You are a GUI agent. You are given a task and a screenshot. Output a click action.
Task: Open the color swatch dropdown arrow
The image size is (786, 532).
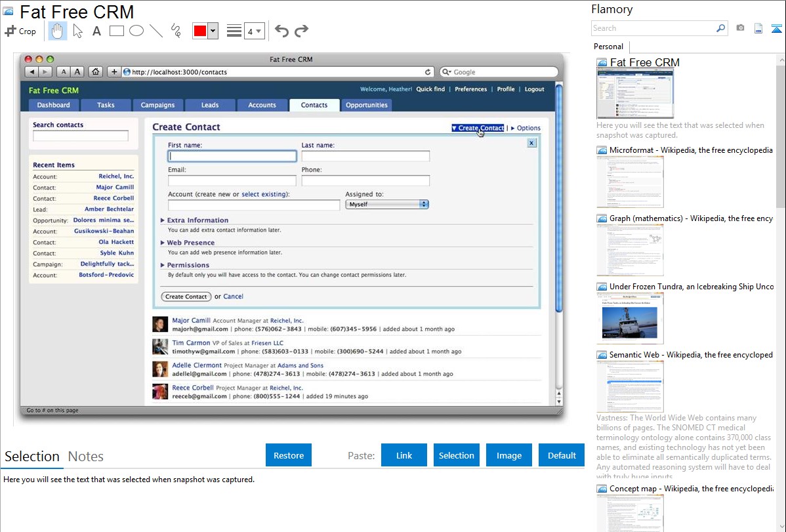(213, 31)
